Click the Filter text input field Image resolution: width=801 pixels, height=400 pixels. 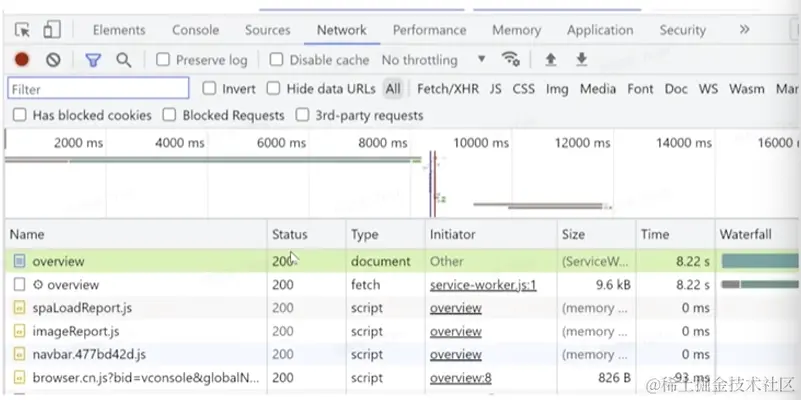99,89
